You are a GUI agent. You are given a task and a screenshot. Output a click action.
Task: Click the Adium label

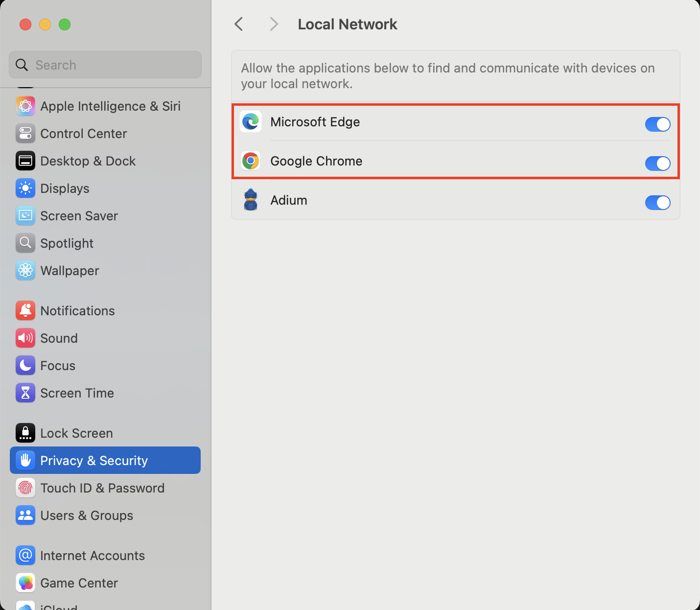tap(289, 200)
